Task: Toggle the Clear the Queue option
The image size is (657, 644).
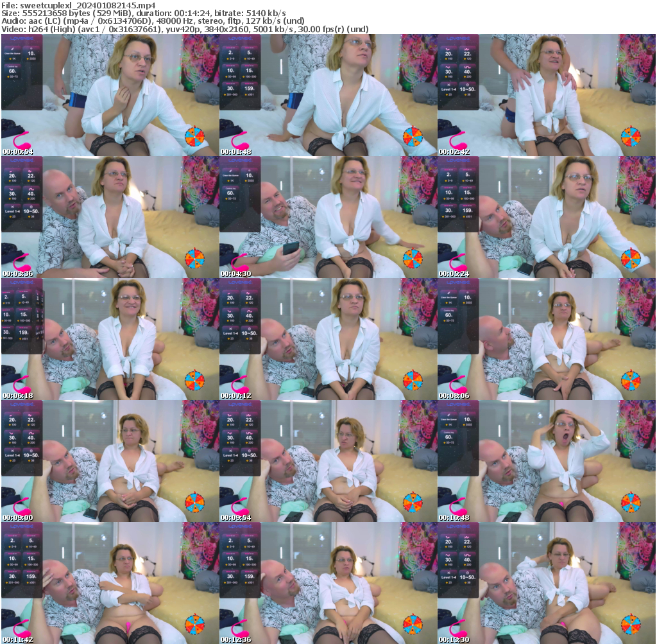Action: pos(13,54)
